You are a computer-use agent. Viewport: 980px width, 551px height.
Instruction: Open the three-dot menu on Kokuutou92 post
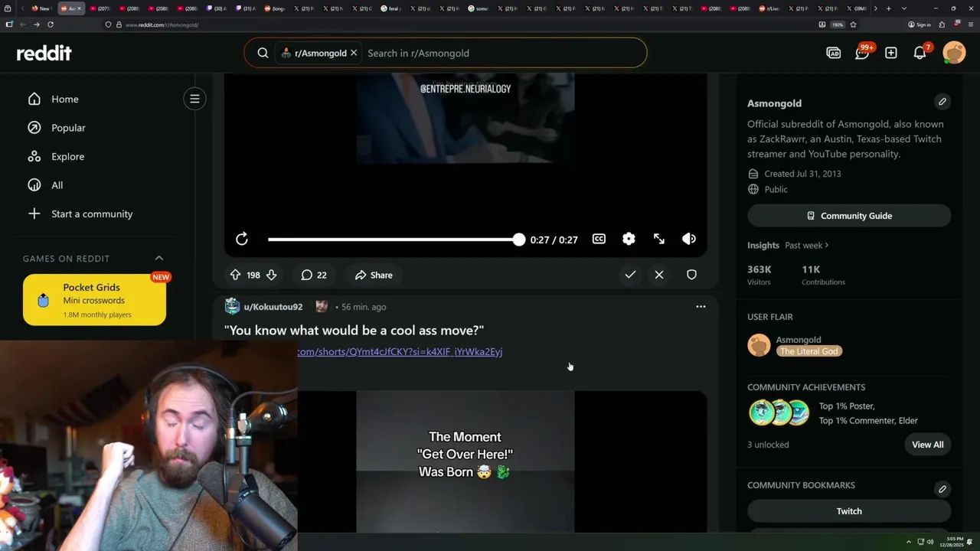701,307
